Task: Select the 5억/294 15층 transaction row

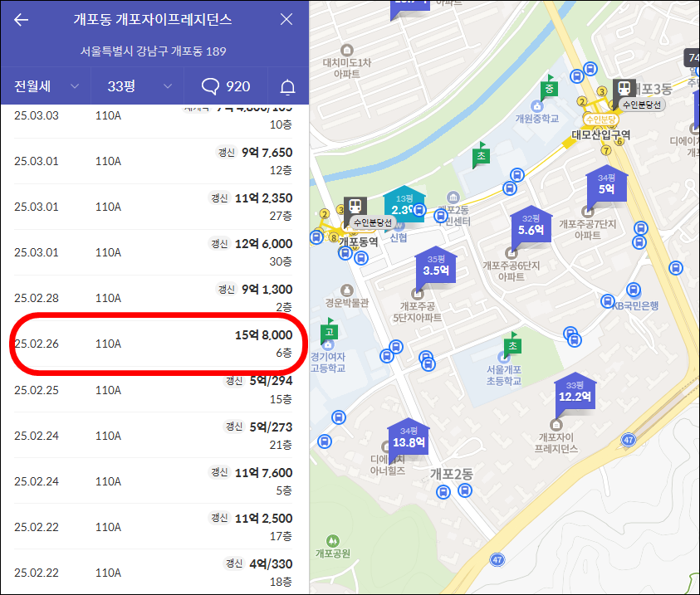Action: (153, 390)
